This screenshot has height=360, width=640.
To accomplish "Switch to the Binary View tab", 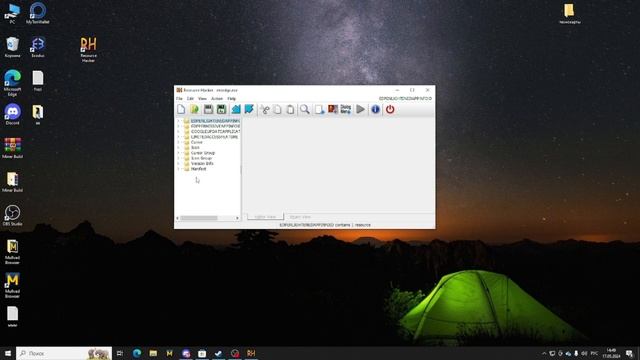I will [300, 217].
